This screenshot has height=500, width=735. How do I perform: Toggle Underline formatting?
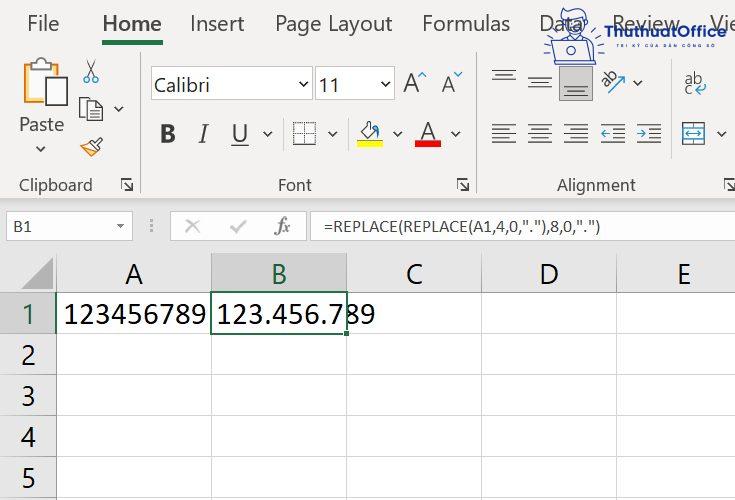click(x=240, y=134)
